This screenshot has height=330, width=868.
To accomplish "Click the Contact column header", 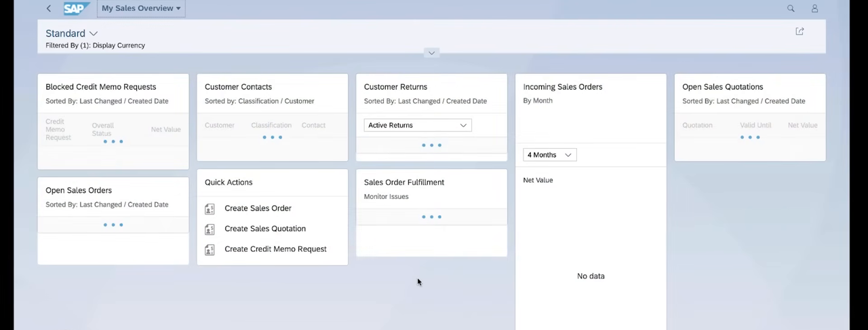I will (313, 125).
